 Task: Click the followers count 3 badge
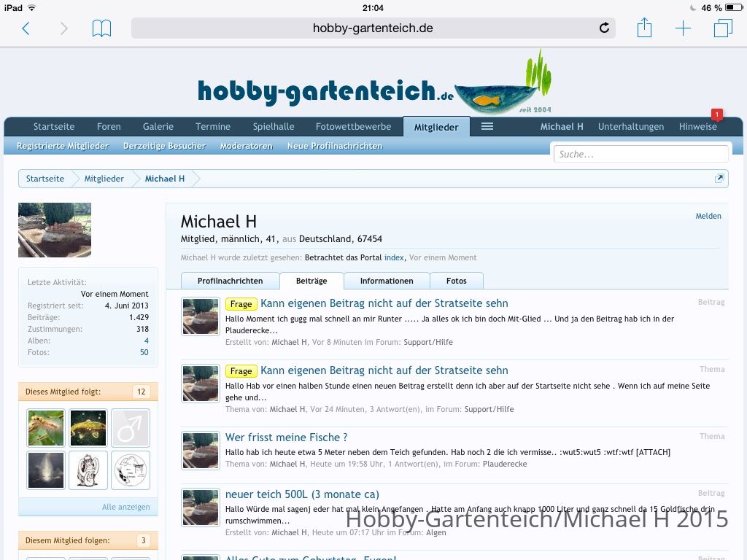144,540
